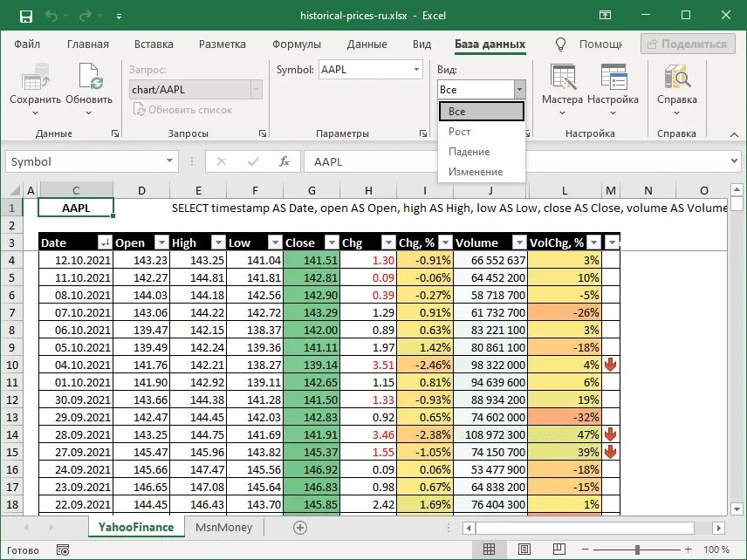Click the Undo arrow icon

[51, 17]
